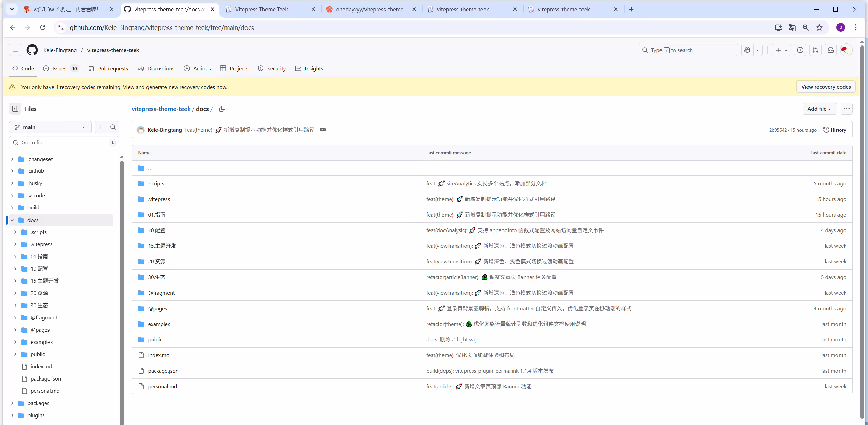
Task: Go to the parent directory row
Action: 492,168
